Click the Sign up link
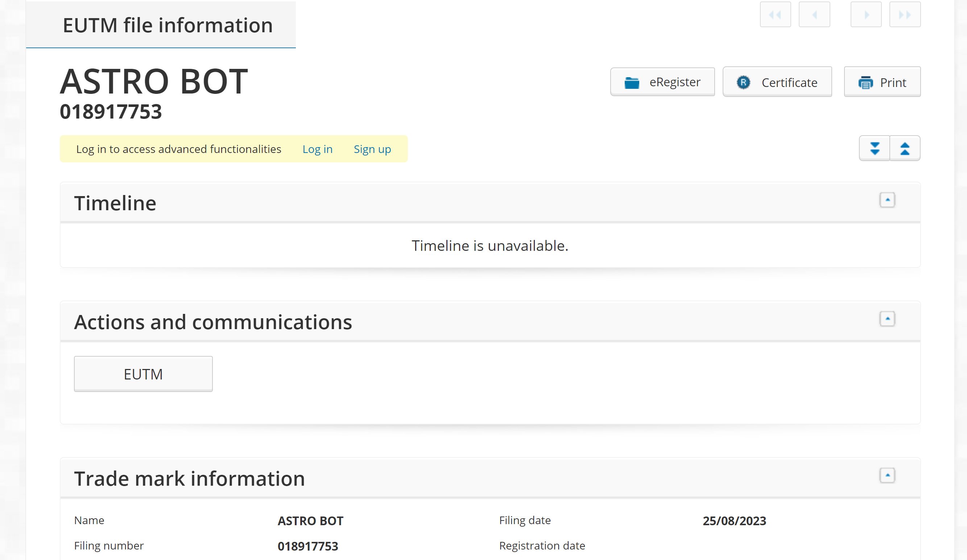 click(x=372, y=149)
